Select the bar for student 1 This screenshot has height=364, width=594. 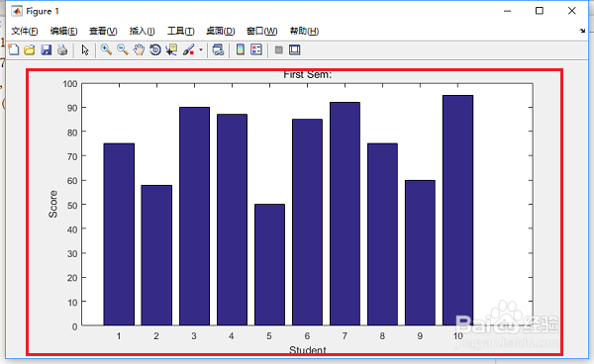(119, 234)
